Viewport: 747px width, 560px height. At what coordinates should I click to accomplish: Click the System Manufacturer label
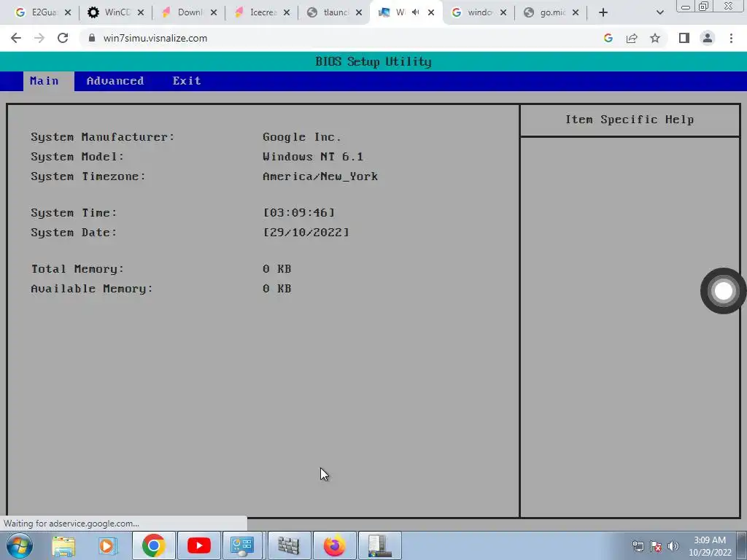[102, 137]
